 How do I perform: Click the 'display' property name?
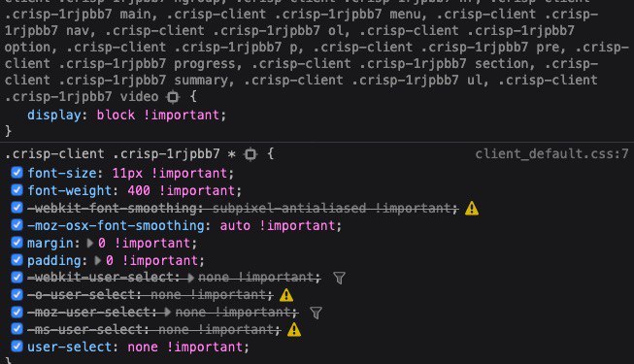pyautogui.click(x=54, y=115)
